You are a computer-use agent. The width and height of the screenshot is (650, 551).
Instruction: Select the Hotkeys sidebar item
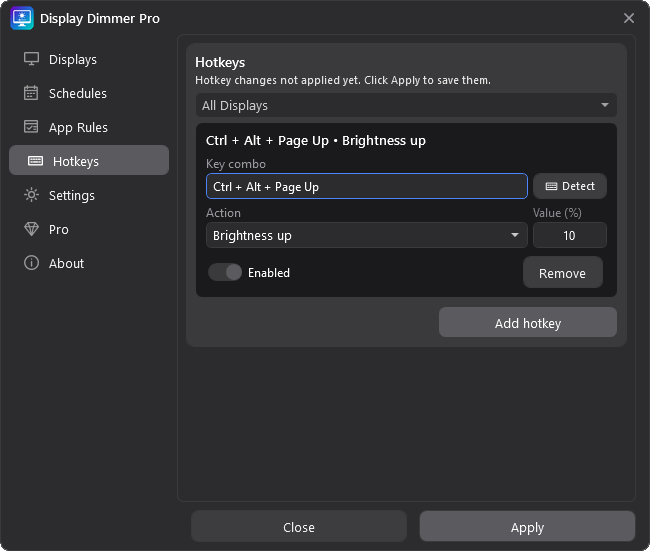(89, 160)
